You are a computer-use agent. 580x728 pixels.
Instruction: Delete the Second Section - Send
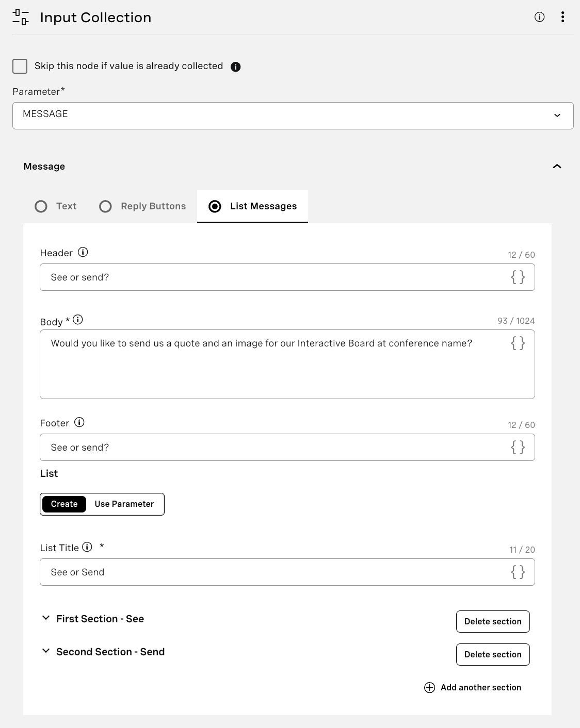[x=493, y=654]
